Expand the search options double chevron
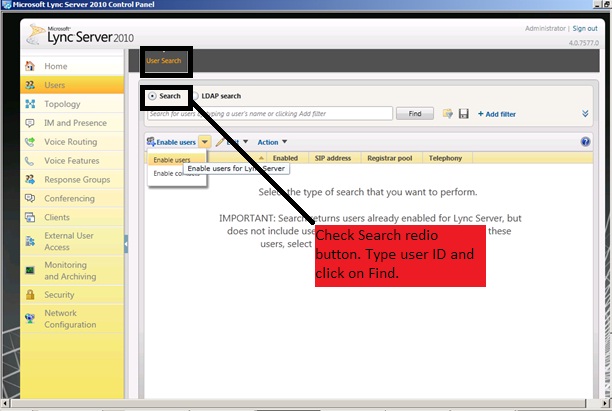This screenshot has height=411, width=612. coord(585,114)
